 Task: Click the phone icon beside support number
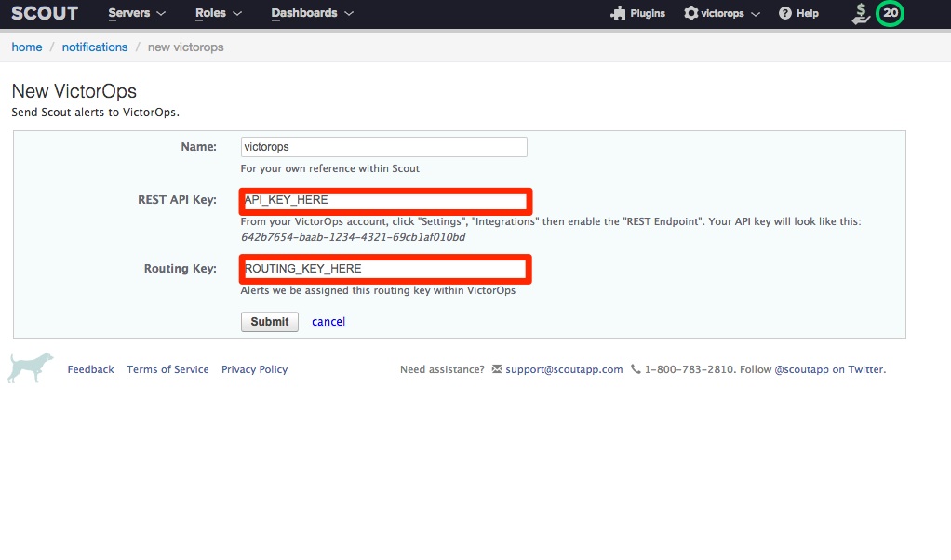(635, 368)
